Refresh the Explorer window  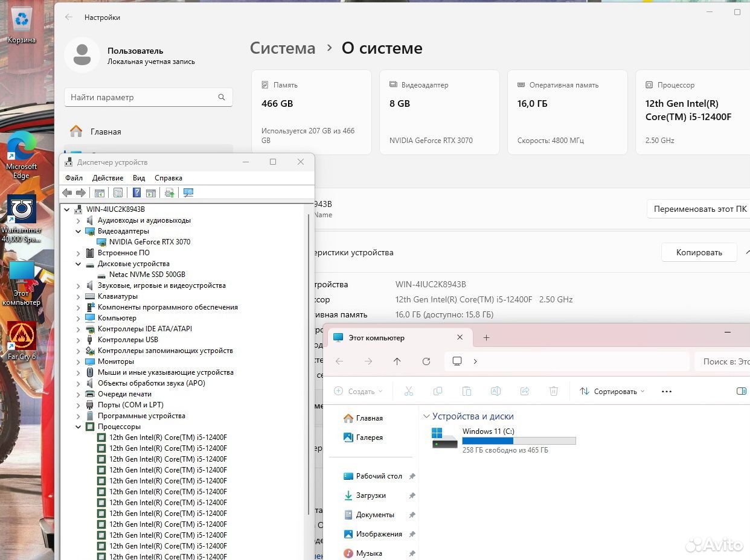click(426, 361)
